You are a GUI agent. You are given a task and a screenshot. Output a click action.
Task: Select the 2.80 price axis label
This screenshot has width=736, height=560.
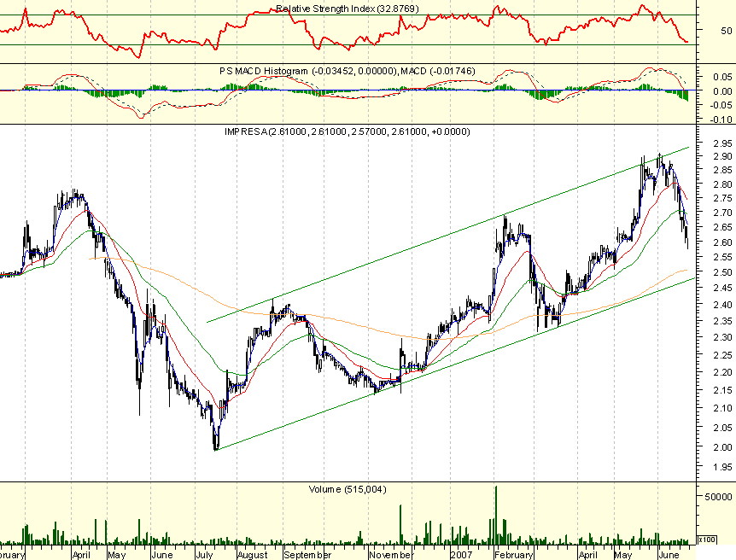722,184
